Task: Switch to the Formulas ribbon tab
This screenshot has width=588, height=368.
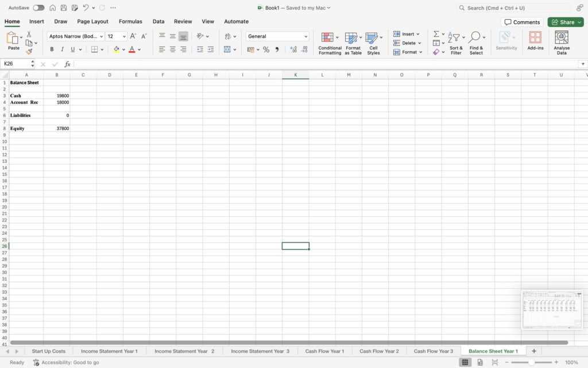Action: click(x=130, y=21)
